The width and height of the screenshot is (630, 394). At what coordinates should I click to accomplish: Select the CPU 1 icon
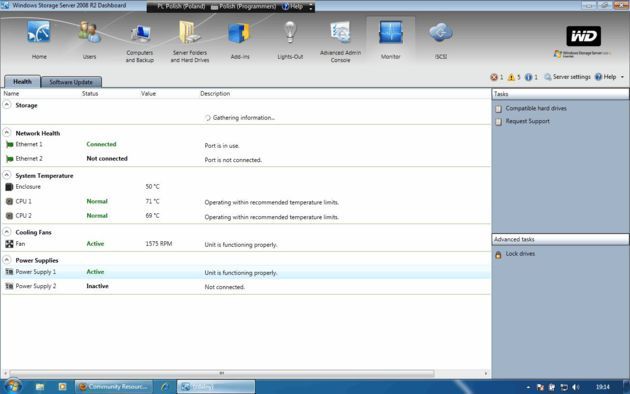pos(9,201)
